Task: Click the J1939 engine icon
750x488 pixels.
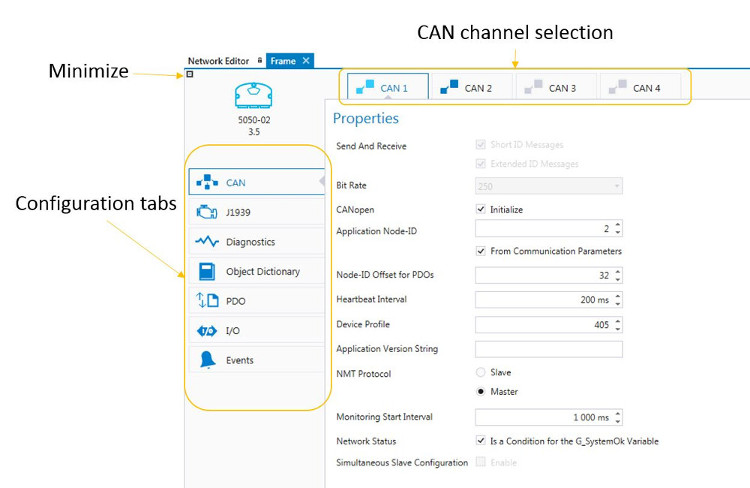Action: coord(207,212)
